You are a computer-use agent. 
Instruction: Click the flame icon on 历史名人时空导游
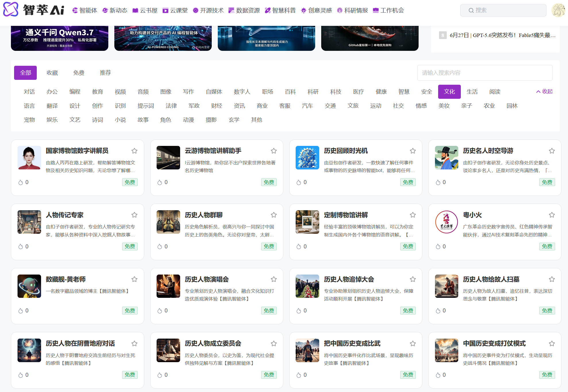click(x=438, y=182)
